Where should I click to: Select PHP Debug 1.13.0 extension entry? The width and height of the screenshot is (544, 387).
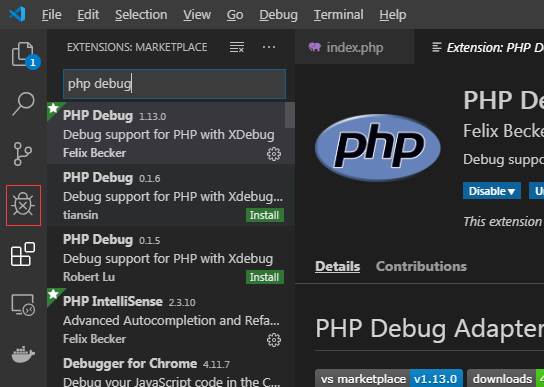click(x=171, y=133)
